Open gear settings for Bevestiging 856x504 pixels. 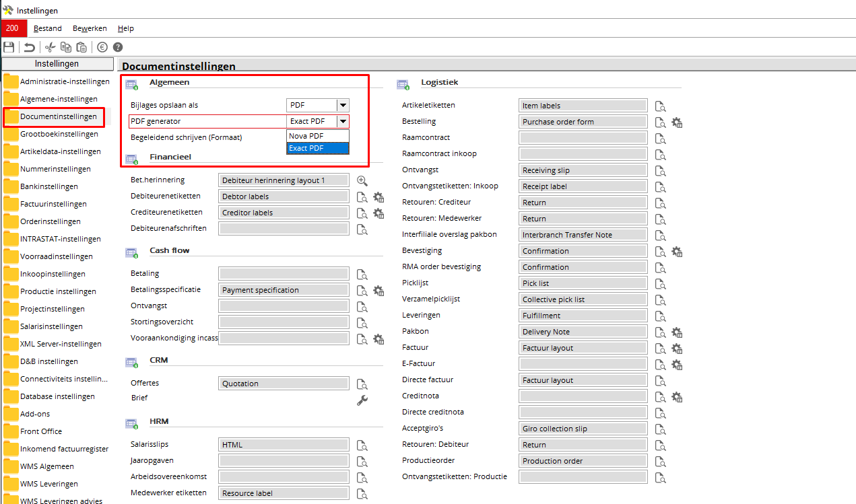click(x=678, y=251)
